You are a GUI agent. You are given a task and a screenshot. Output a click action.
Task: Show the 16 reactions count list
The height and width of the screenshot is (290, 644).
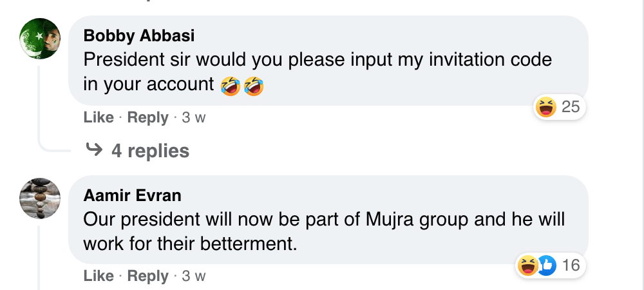(571, 264)
